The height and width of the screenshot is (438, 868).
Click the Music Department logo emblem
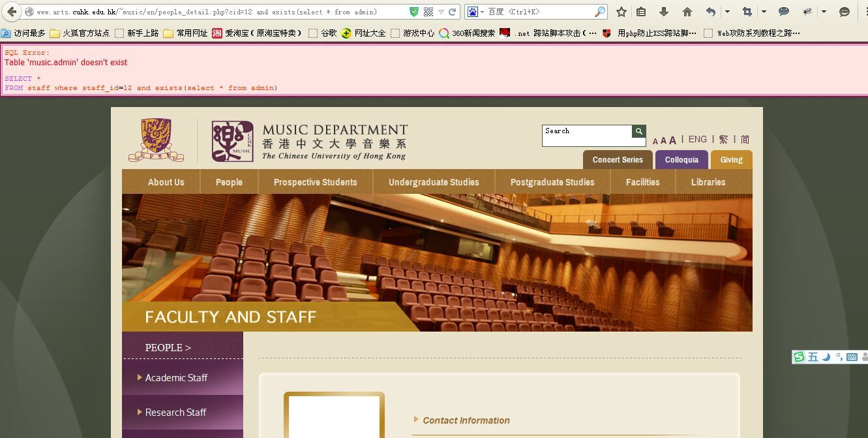click(x=232, y=141)
